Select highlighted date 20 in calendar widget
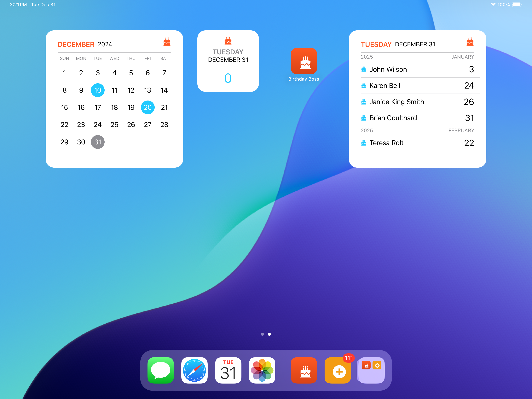The height and width of the screenshot is (399, 532). click(148, 107)
